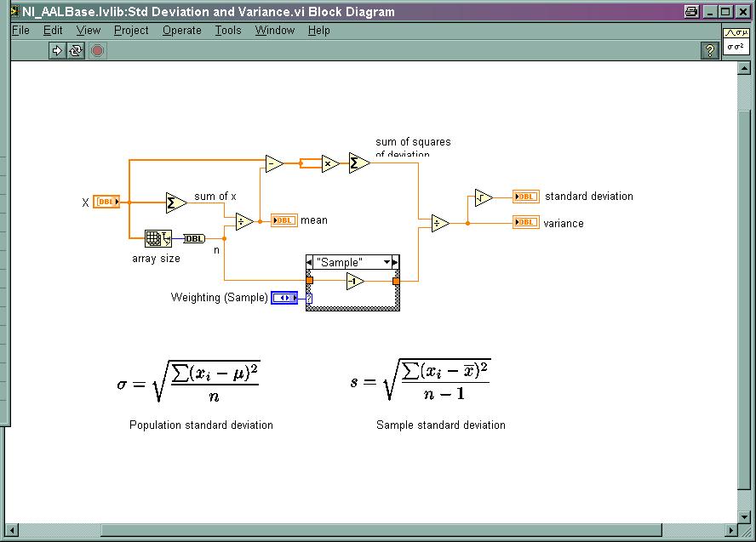Click the Run arrow button

[x=57, y=50]
